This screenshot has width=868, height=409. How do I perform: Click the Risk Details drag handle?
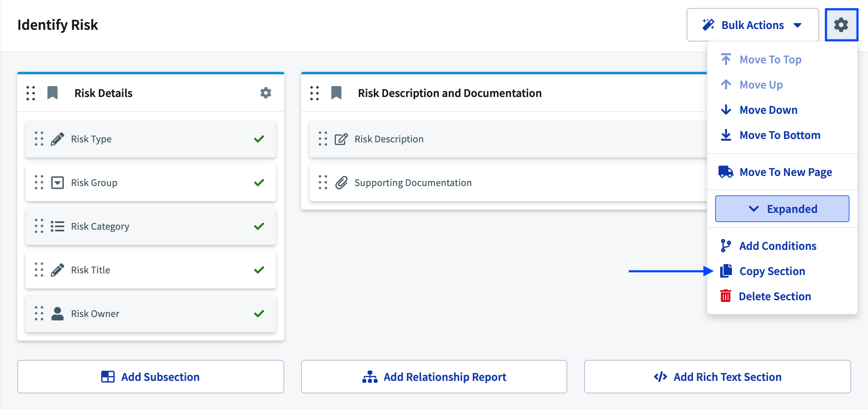point(31,93)
